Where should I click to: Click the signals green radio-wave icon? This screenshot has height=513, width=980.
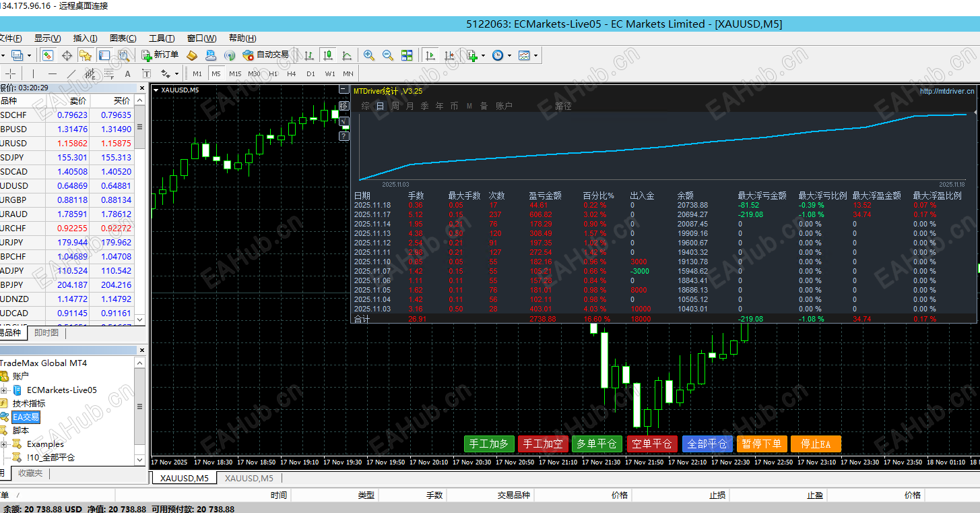230,55
